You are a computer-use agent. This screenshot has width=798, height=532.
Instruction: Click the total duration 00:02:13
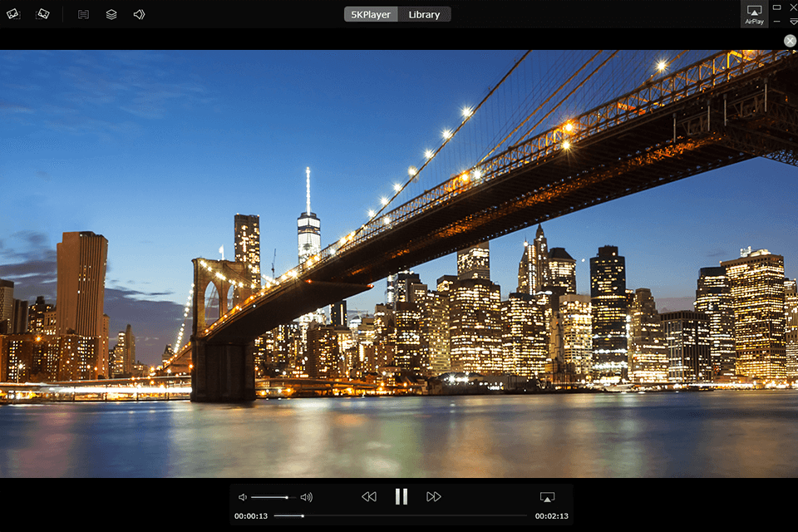coord(552,515)
